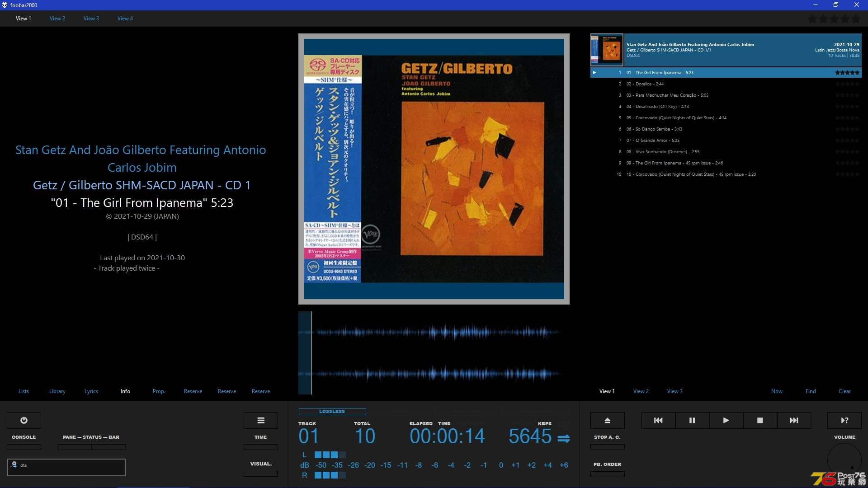Pause playback with the pause button
The height and width of the screenshot is (488, 868).
(692, 420)
